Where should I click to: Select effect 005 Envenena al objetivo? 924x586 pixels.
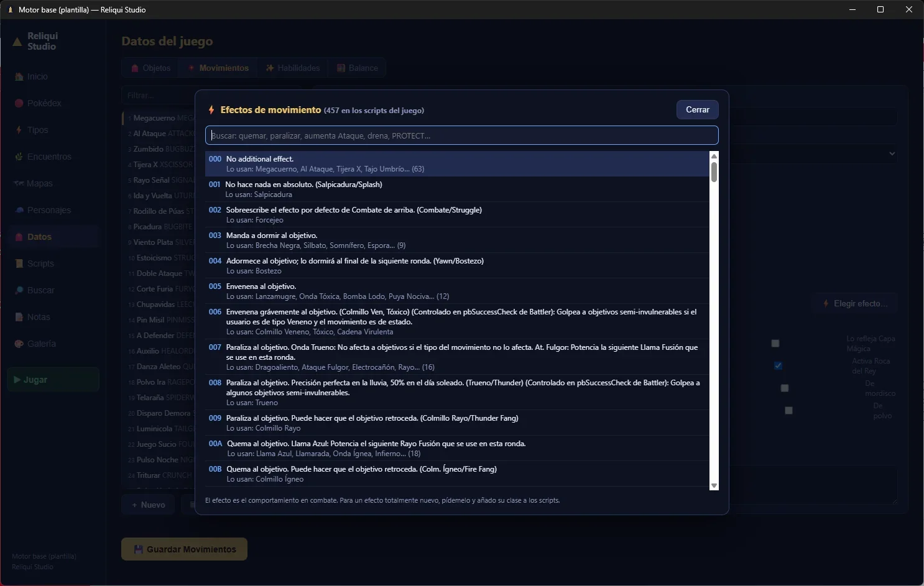[457, 291]
